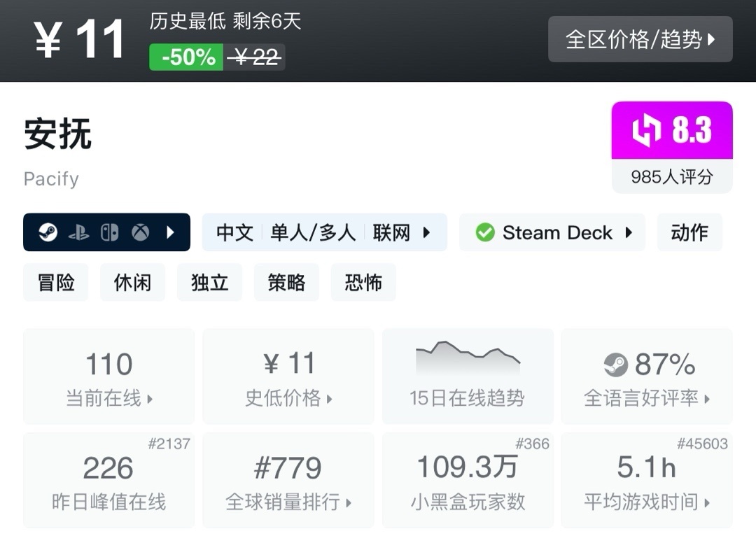Click the Xbox platform icon
756x536 pixels.
(141, 232)
